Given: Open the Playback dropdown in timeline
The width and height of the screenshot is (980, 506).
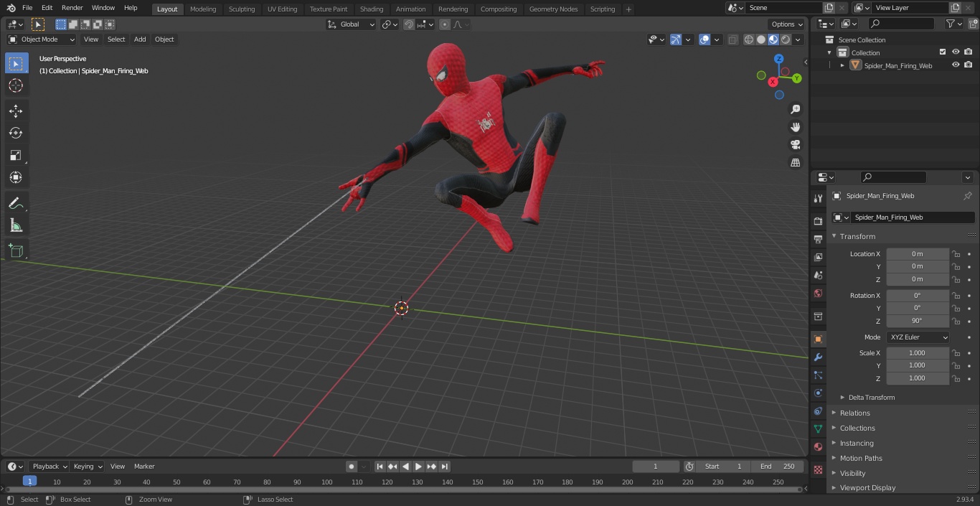Looking at the screenshot, I should pyautogui.click(x=48, y=467).
